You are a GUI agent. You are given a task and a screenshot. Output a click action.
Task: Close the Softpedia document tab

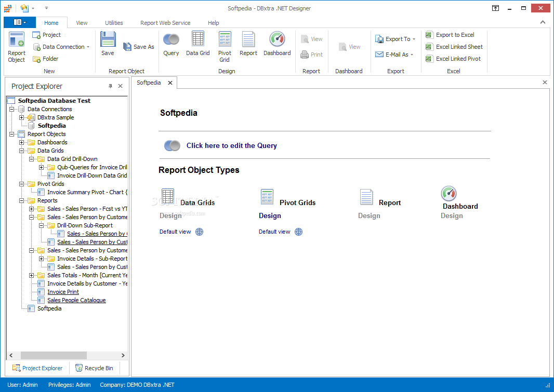click(170, 83)
